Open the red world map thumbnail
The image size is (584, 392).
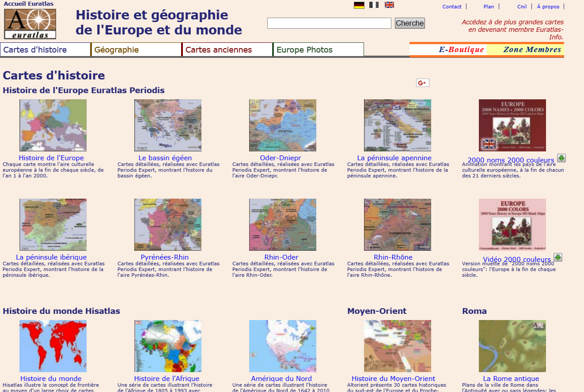(53, 346)
